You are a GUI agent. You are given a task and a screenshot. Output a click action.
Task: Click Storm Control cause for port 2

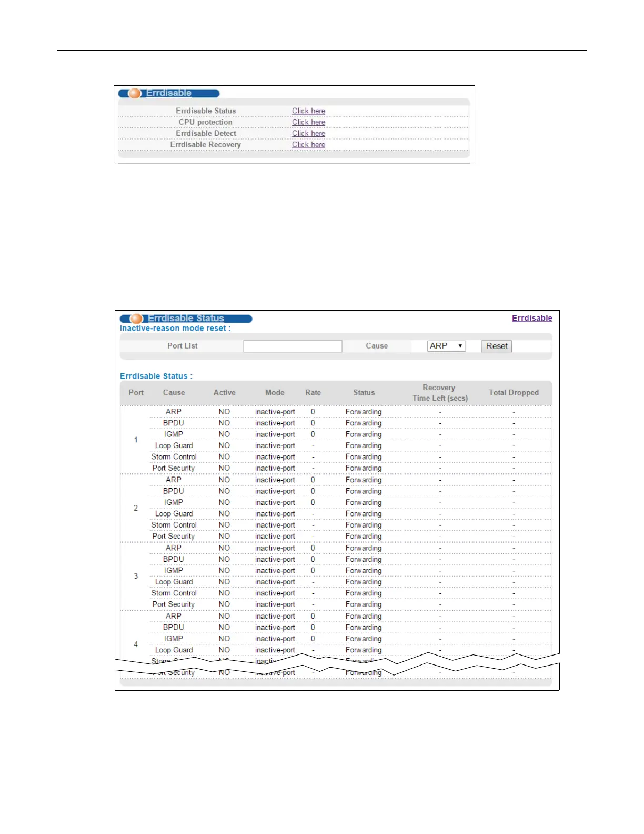click(x=174, y=525)
